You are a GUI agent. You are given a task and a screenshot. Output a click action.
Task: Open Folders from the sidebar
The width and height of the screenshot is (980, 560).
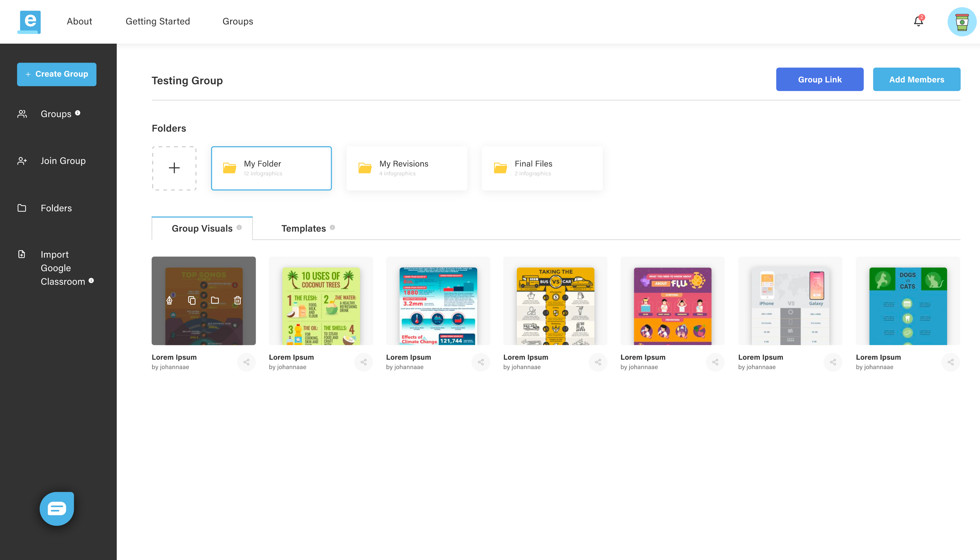coord(56,208)
